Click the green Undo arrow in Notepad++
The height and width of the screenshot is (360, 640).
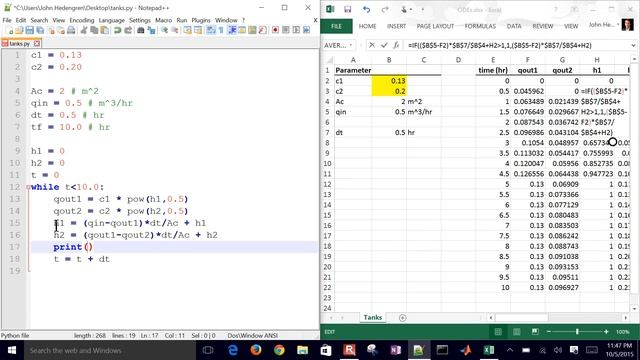118,30
